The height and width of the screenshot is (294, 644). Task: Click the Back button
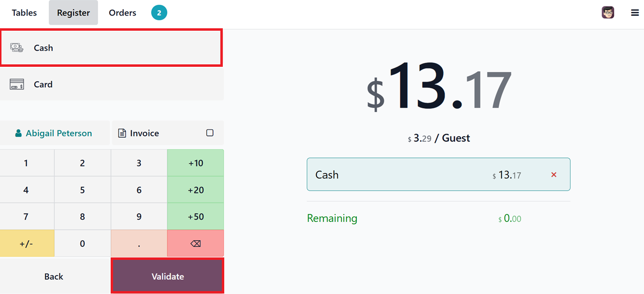click(x=54, y=276)
